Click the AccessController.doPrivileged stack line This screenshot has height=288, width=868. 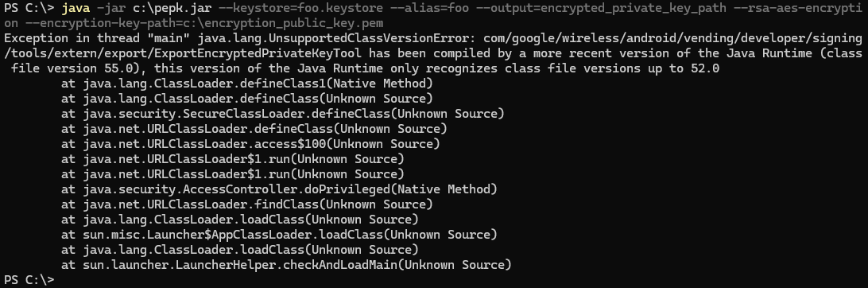pyautogui.click(x=280, y=189)
